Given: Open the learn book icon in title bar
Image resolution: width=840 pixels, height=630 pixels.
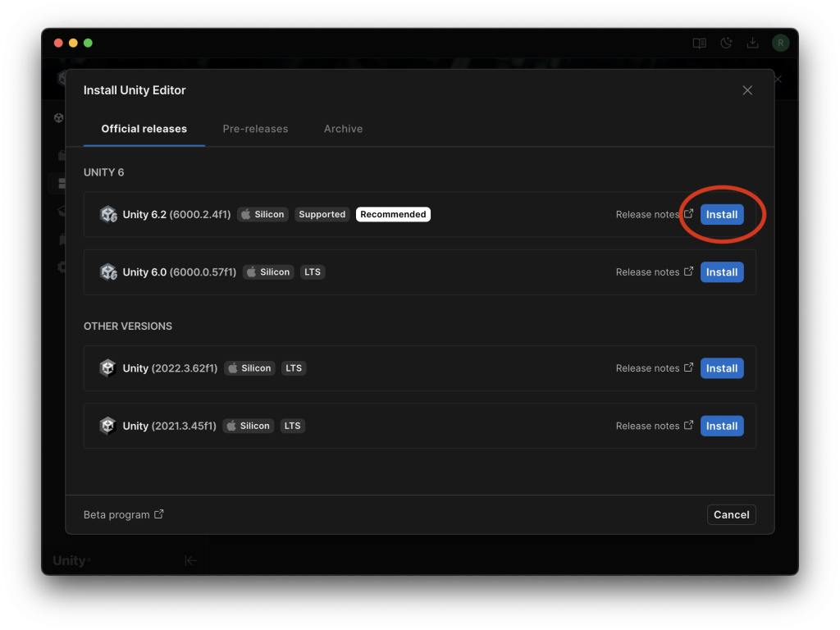Looking at the screenshot, I should pos(699,43).
